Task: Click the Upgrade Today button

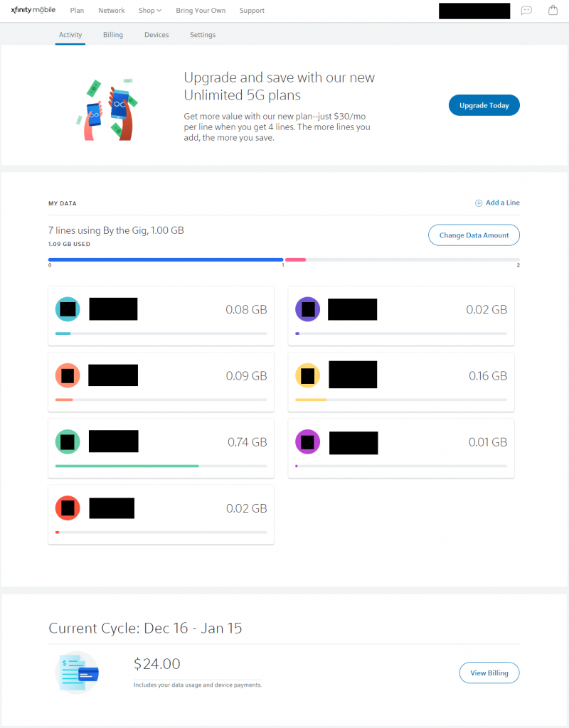Action: coord(484,105)
